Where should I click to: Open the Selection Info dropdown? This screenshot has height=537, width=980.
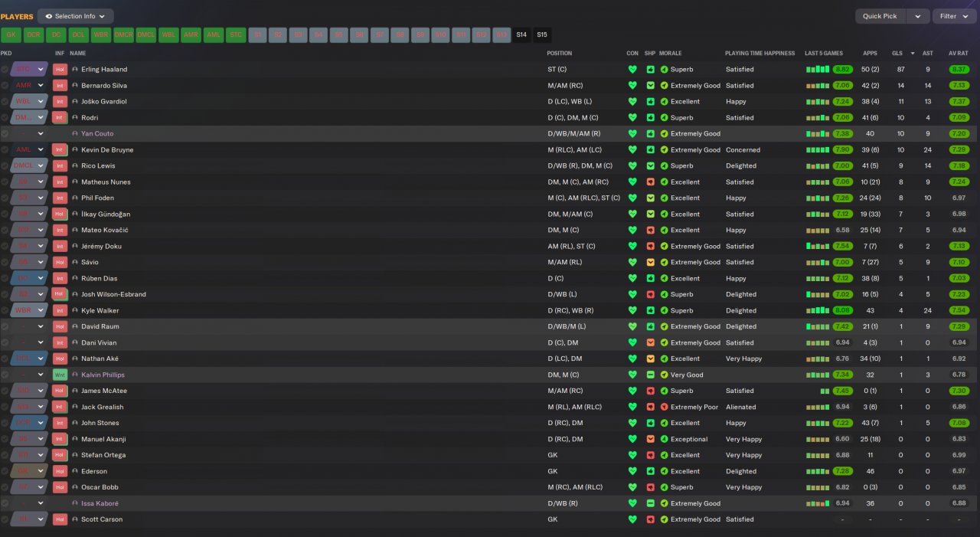75,16
